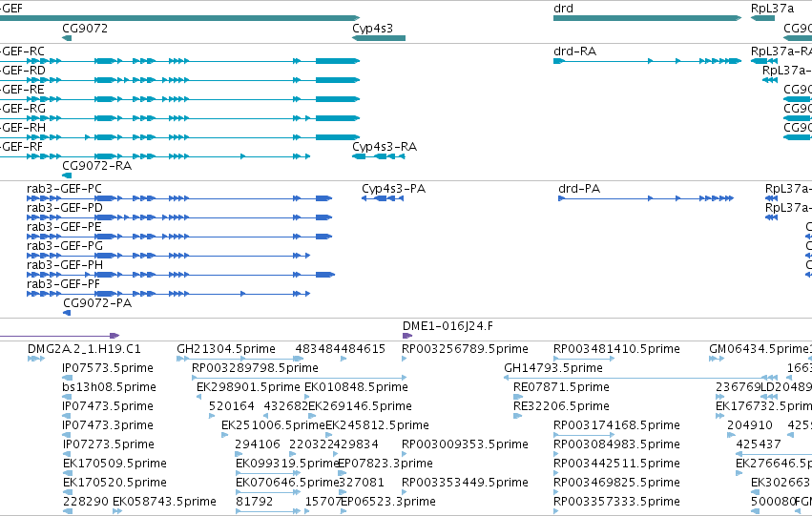
Task: Click RP003289798.5prime EST label
Action: 256,368
